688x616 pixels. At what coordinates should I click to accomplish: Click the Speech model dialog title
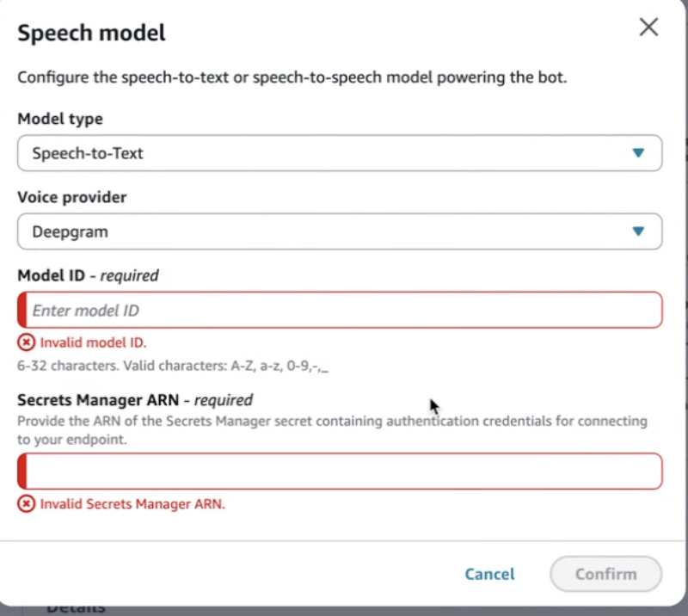pyautogui.click(x=90, y=33)
